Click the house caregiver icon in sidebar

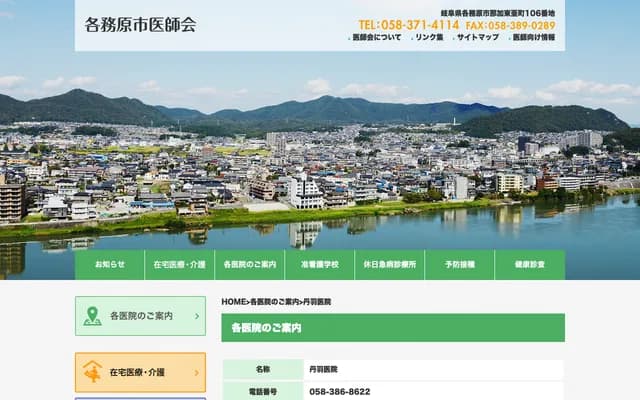point(93,371)
